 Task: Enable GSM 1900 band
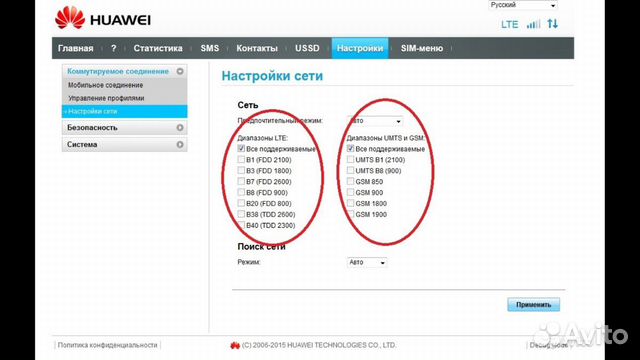350,214
